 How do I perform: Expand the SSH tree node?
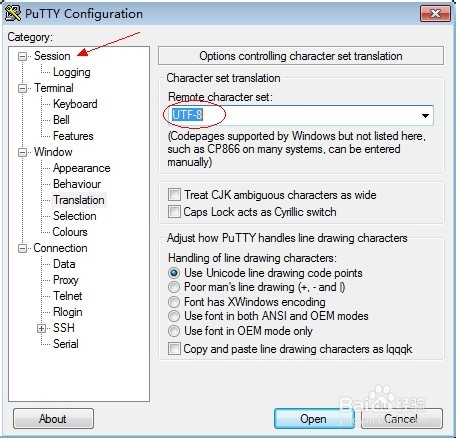[41, 328]
